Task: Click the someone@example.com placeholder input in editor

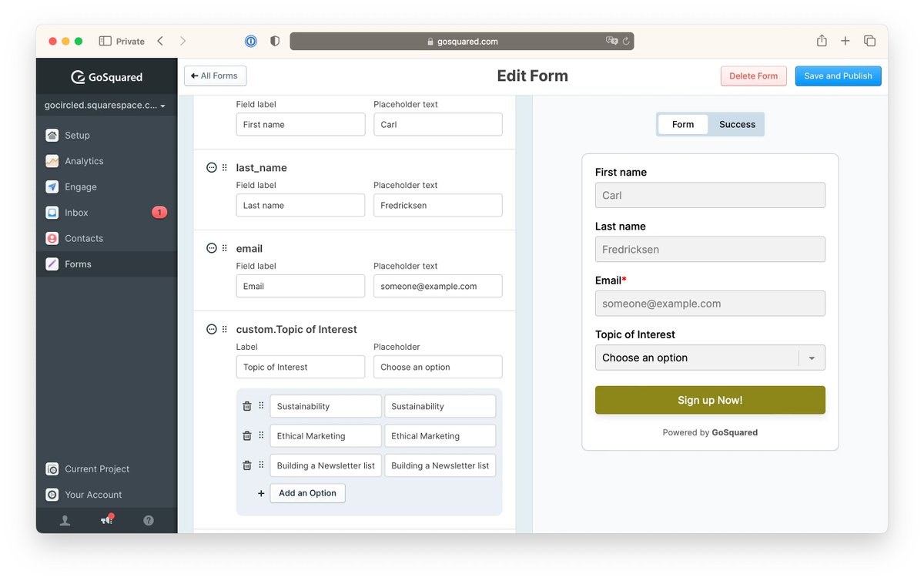Action: coord(437,287)
